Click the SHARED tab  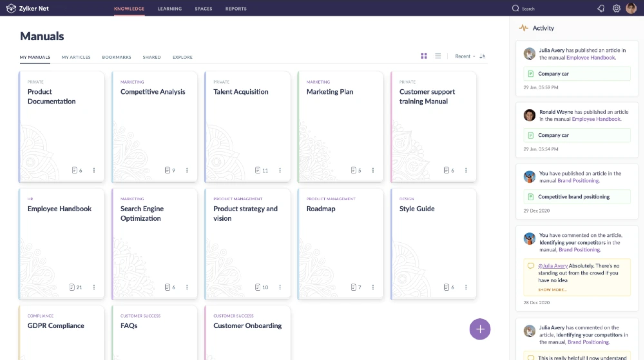[x=152, y=57]
